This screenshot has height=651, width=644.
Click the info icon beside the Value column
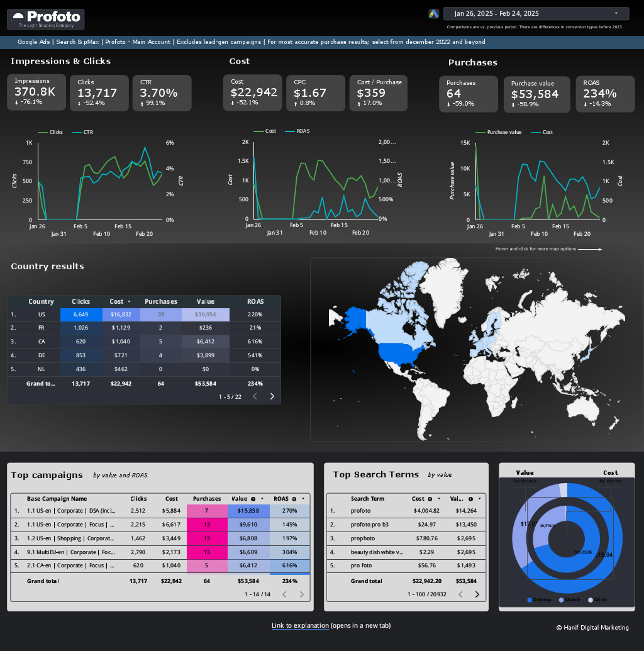point(253,499)
